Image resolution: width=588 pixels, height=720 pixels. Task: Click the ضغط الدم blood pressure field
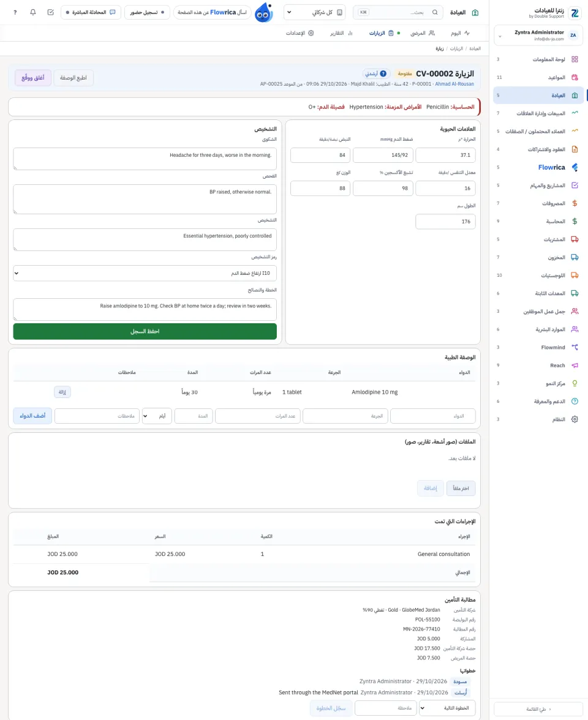coord(383,156)
